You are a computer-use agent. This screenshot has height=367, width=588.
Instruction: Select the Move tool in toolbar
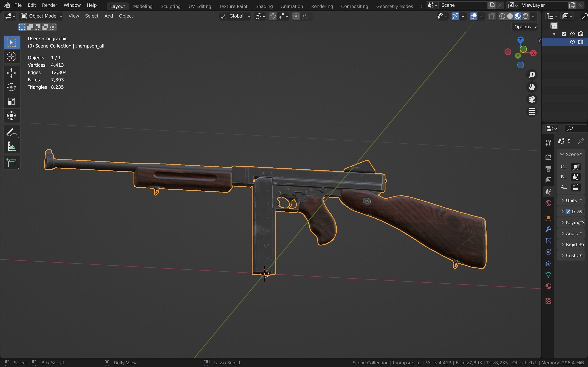11,73
